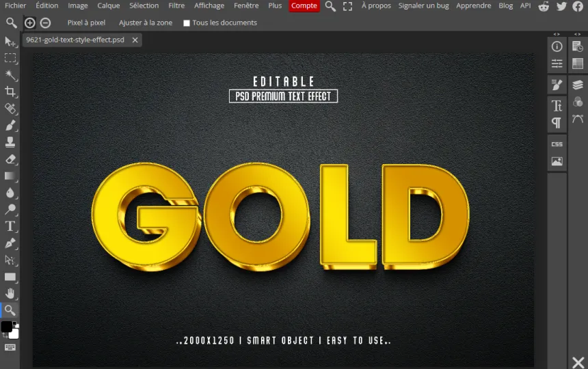The height and width of the screenshot is (369, 588).
Task: Open the Swatches panel icon
Action: (578, 64)
